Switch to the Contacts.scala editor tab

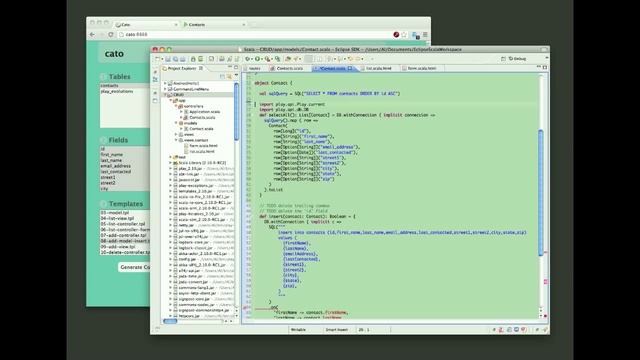[287, 68]
